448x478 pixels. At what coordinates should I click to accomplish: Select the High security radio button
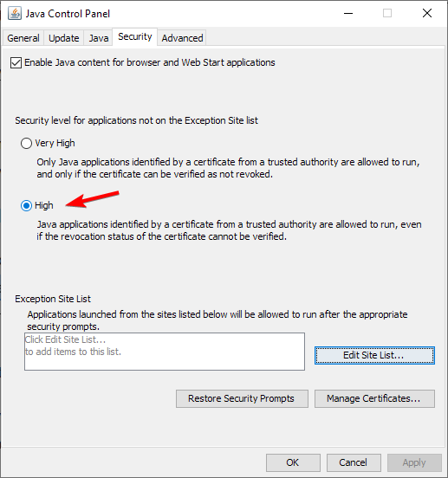[x=26, y=205]
